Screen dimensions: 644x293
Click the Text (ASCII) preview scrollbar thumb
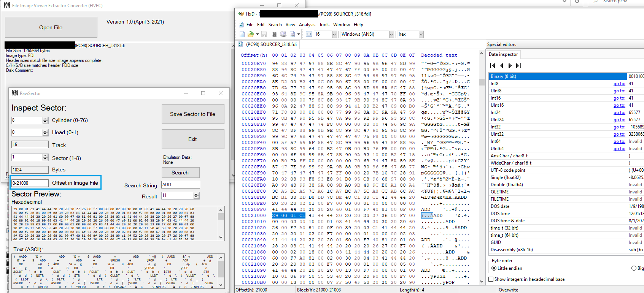[221, 268]
